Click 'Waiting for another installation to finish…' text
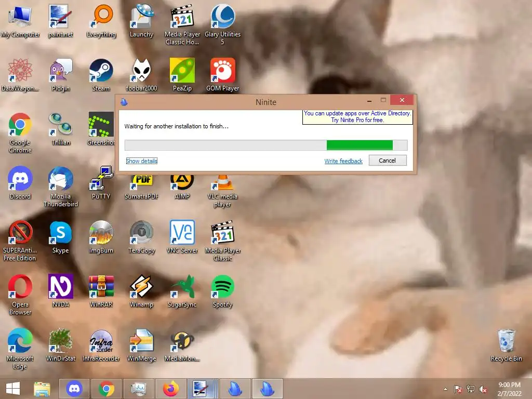 177,126
